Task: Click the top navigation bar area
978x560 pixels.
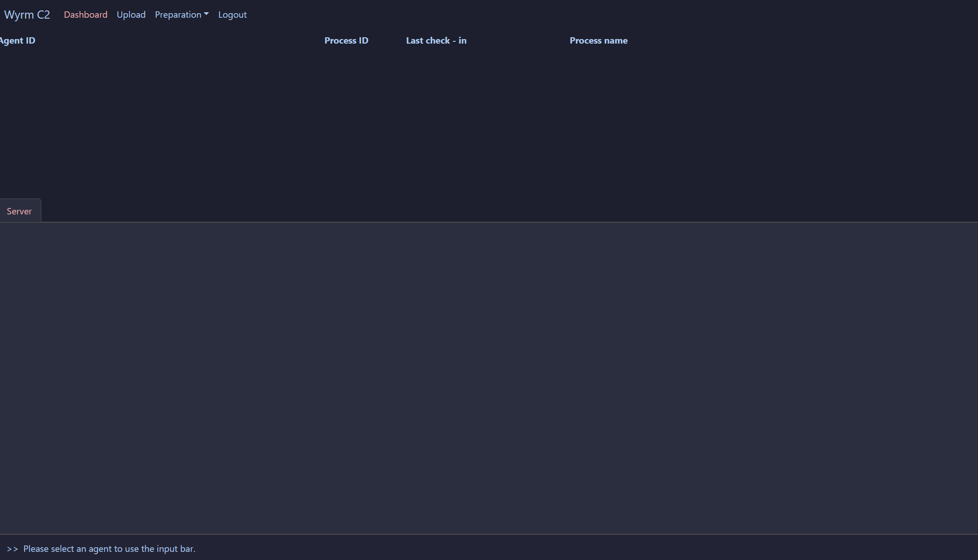Action: point(489,14)
